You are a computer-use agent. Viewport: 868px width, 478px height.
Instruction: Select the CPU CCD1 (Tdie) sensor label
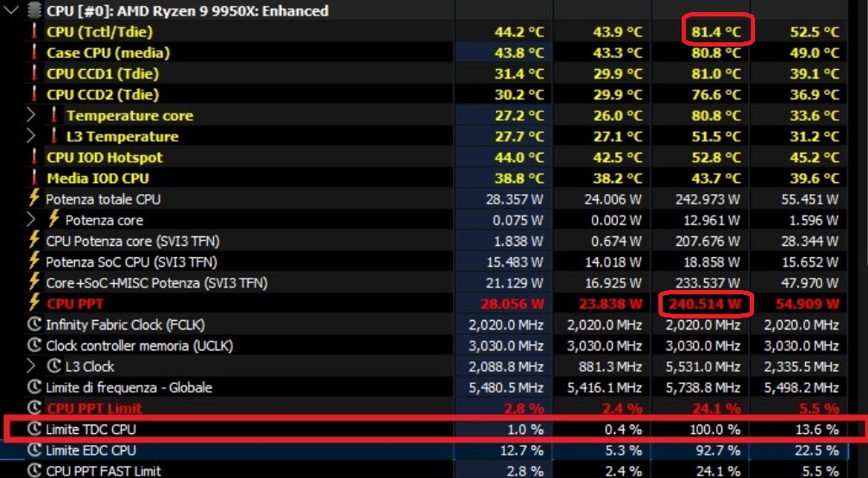point(103,73)
